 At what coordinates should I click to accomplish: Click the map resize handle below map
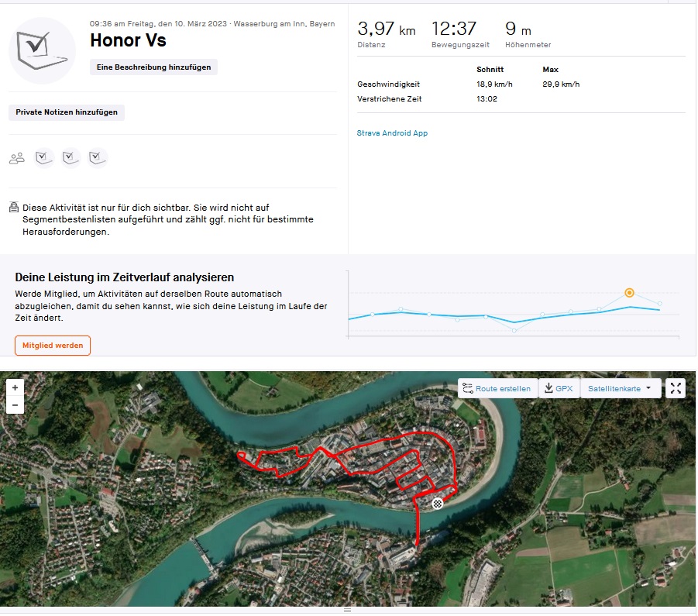(x=348, y=610)
